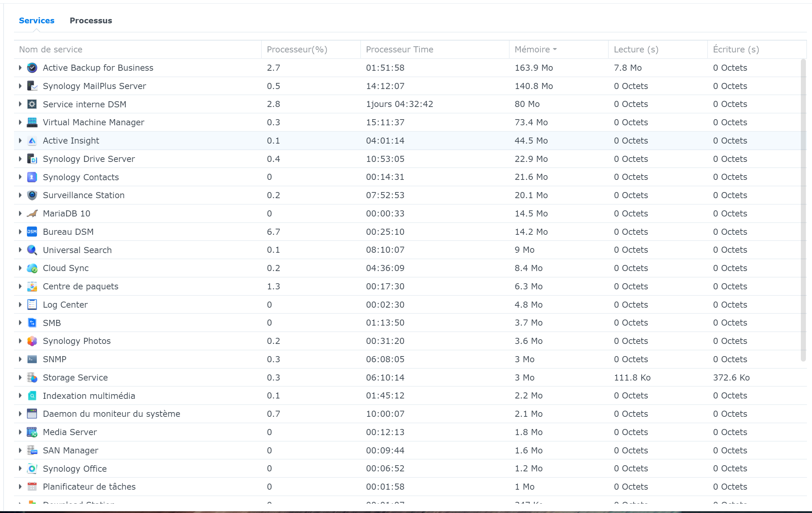Expand the Cloud Sync row
This screenshot has height=513, width=812.
pyautogui.click(x=20, y=268)
